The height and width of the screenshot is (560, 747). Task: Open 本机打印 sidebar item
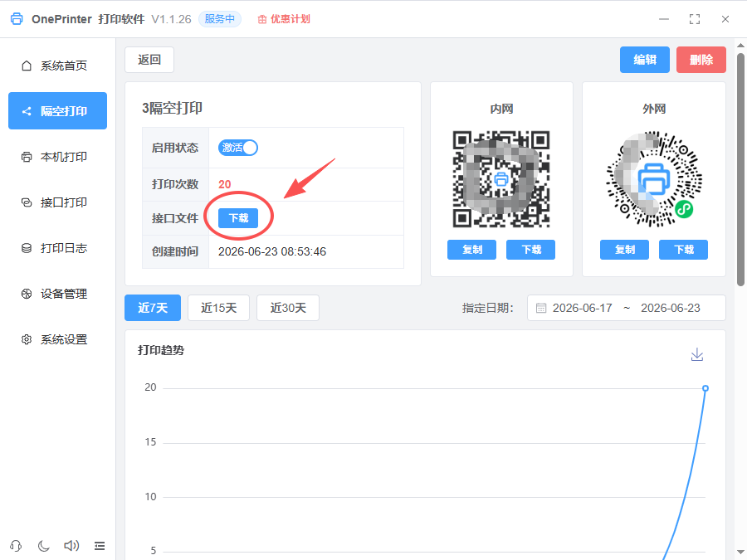[x=57, y=157]
